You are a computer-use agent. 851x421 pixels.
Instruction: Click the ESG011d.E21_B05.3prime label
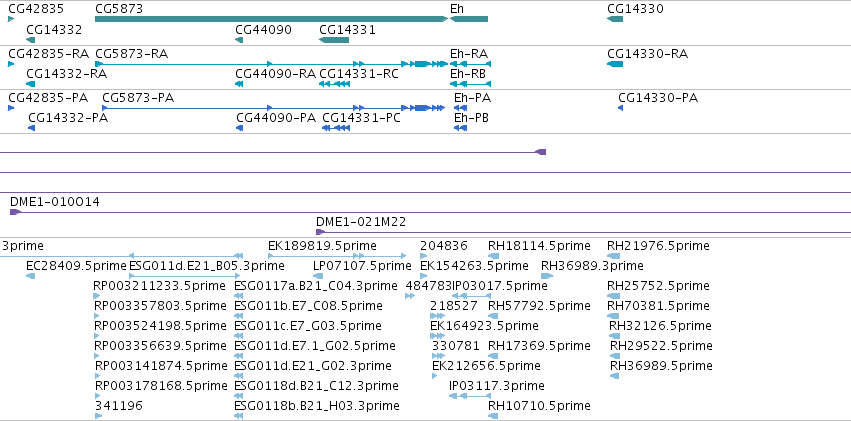tap(207, 266)
